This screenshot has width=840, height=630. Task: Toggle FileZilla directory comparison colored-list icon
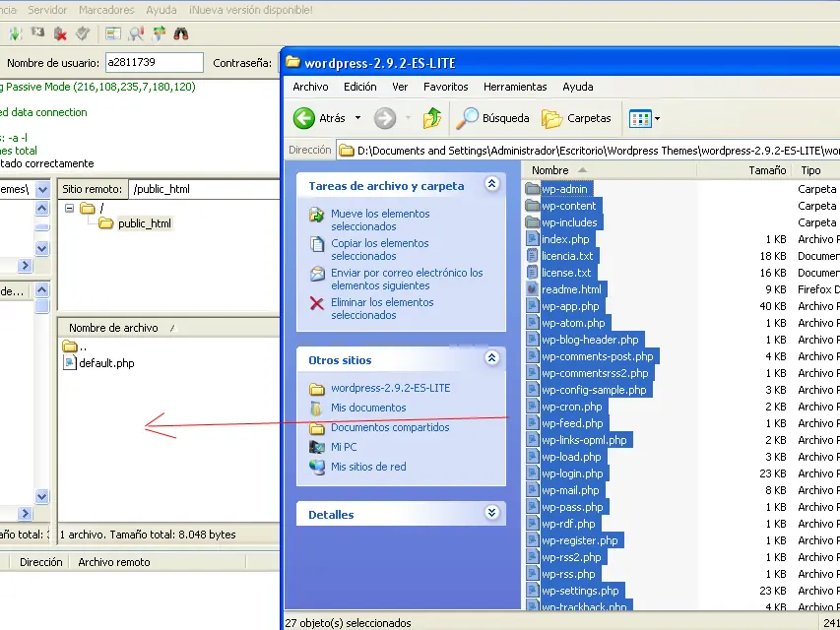point(113,33)
